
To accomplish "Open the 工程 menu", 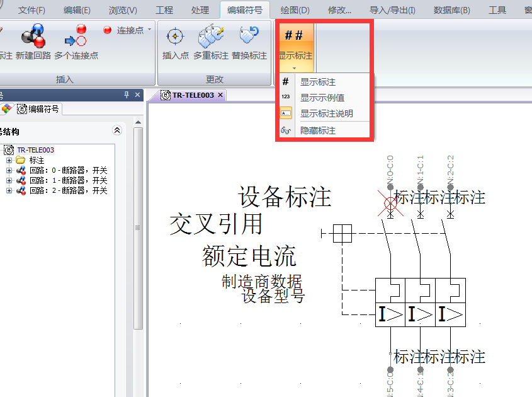I will coord(164,10).
